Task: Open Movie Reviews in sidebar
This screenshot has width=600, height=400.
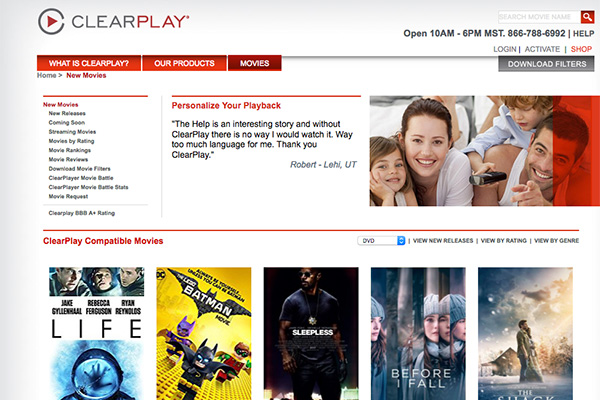Action: coord(68,159)
